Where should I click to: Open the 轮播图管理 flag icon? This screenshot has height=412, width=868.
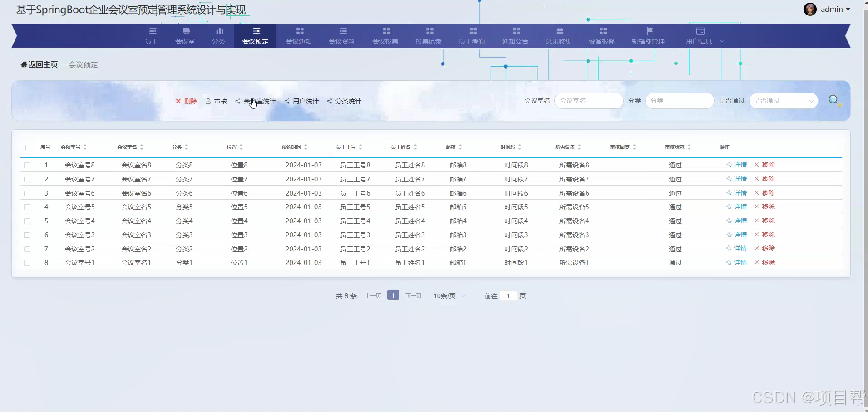[x=650, y=31]
